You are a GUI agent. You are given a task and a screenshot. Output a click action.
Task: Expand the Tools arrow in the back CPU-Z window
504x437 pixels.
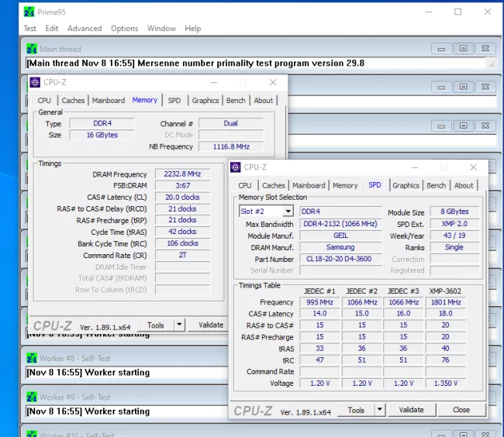[179, 325]
